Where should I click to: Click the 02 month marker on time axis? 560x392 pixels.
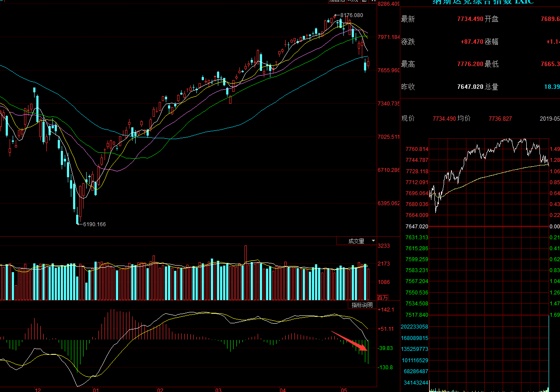(x=160, y=389)
